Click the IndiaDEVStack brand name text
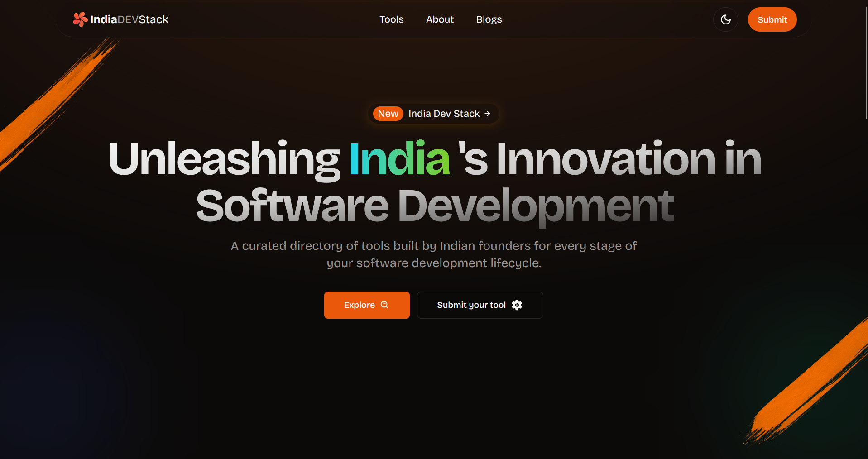The width and height of the screenshot is (868, 459). click(129, 19)
